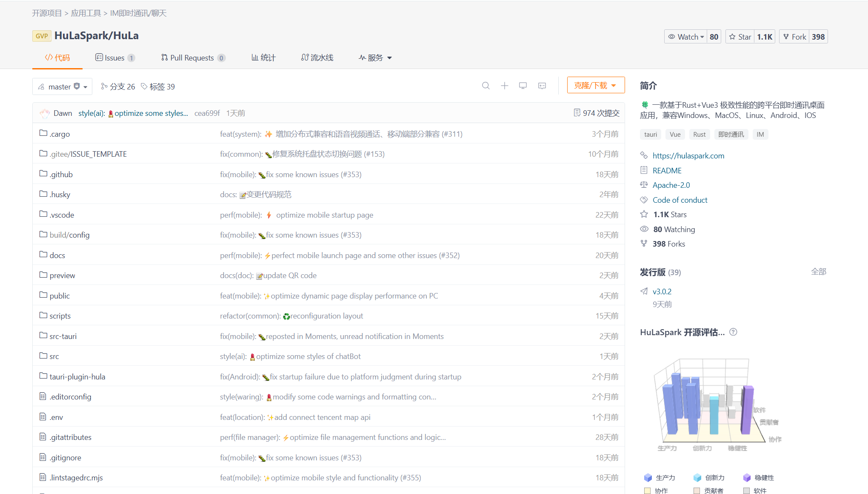Click the plus icon to add file
The width and height of the screenshot is (868, 494).
pyautogui.click(x=504, y=86)
